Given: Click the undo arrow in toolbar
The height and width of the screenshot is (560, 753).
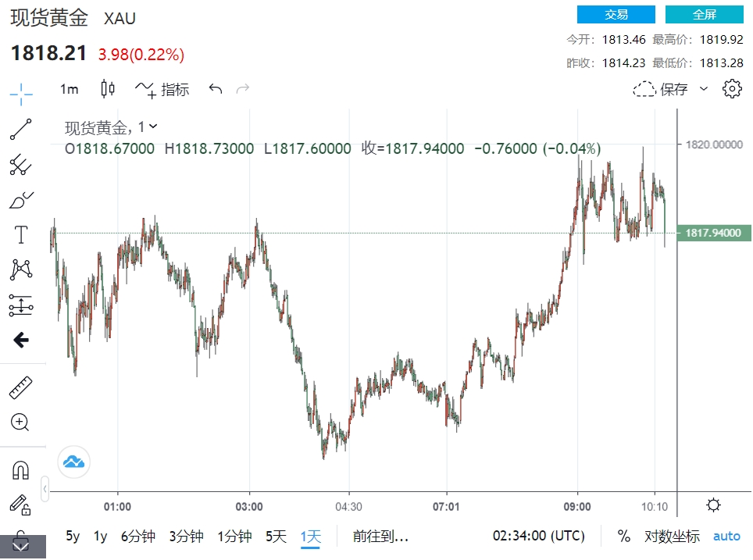Looking at the screenshot, I should tap(216, 89).
